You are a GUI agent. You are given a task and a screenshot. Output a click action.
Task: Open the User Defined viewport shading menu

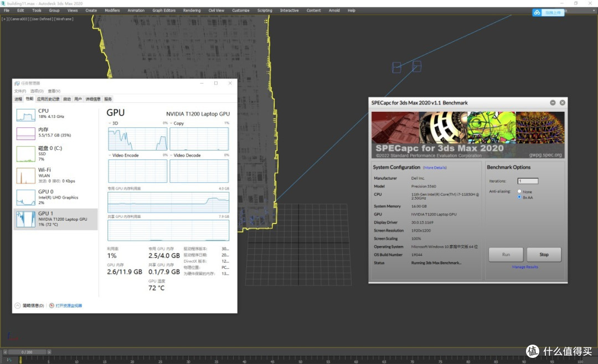[x=41, y=19]
